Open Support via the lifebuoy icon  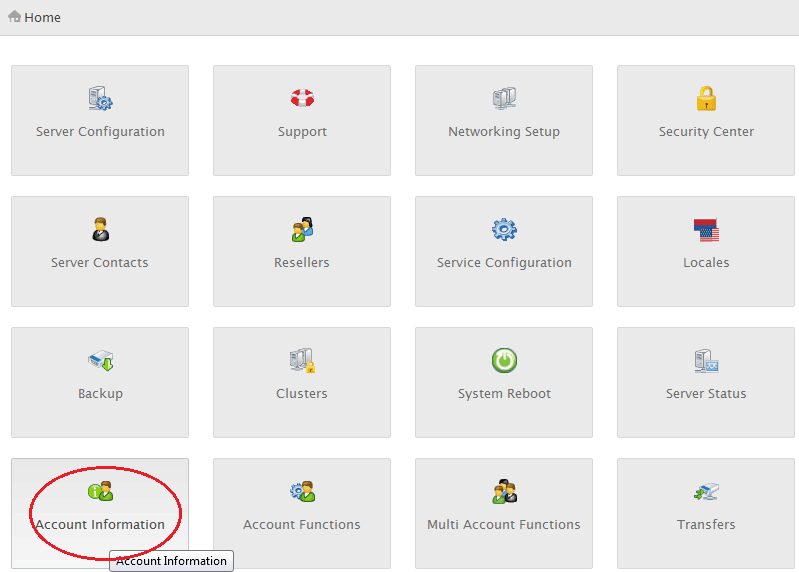pos(302,98)
